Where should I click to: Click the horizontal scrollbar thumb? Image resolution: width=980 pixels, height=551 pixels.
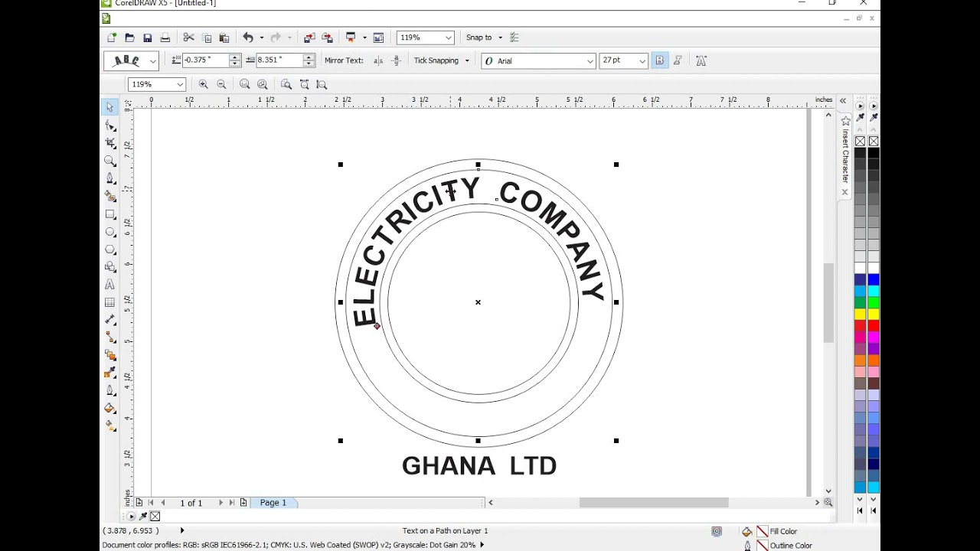tap(654, 503)
